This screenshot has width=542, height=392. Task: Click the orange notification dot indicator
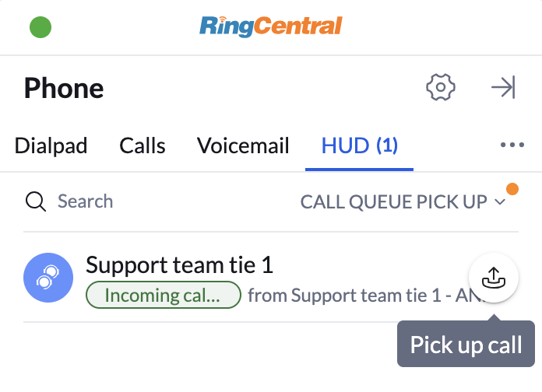pyautogui.click(x=512, y=189)
